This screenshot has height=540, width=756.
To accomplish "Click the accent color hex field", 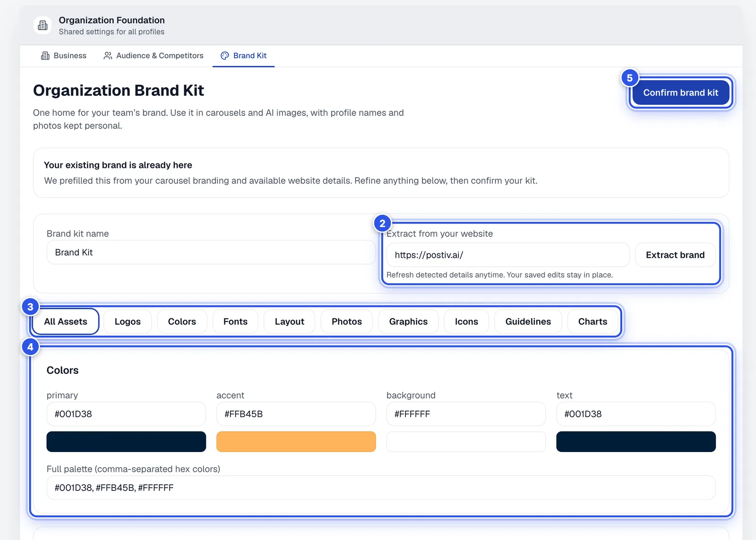I will click(296, 414).
